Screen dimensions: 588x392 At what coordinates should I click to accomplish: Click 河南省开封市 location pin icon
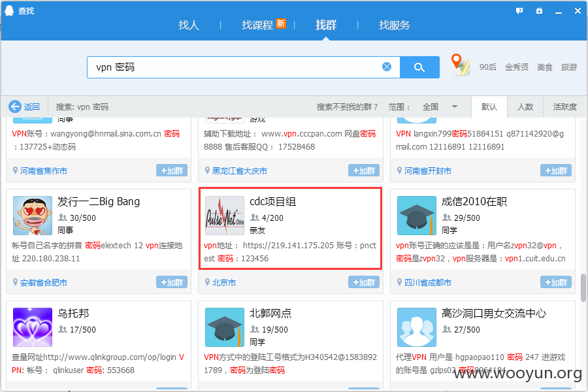coord(399,171)
